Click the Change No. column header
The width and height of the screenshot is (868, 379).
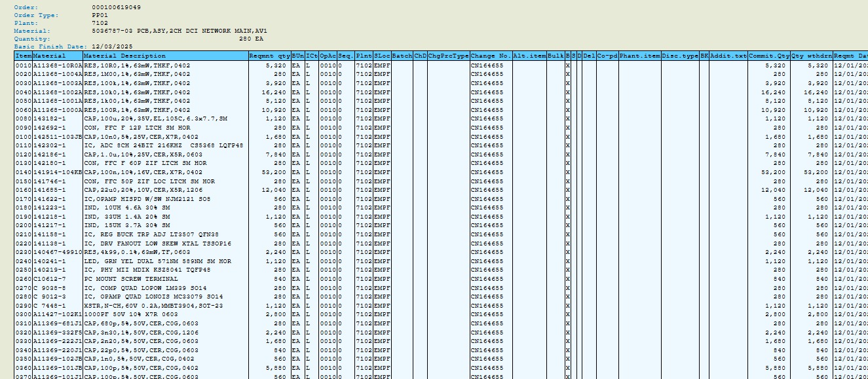click(x=490, y=56)
